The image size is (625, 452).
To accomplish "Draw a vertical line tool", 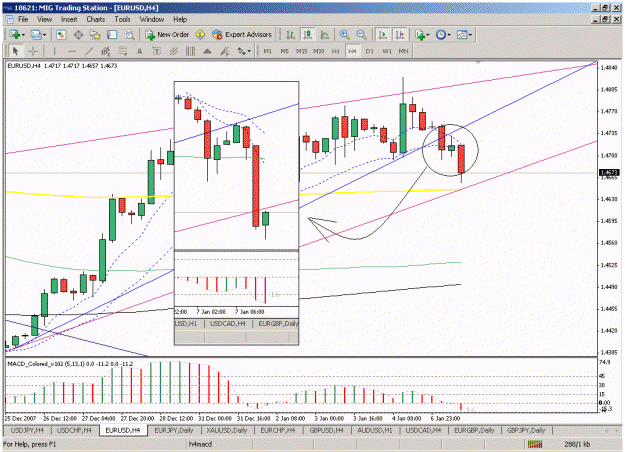I will point(54,51).
